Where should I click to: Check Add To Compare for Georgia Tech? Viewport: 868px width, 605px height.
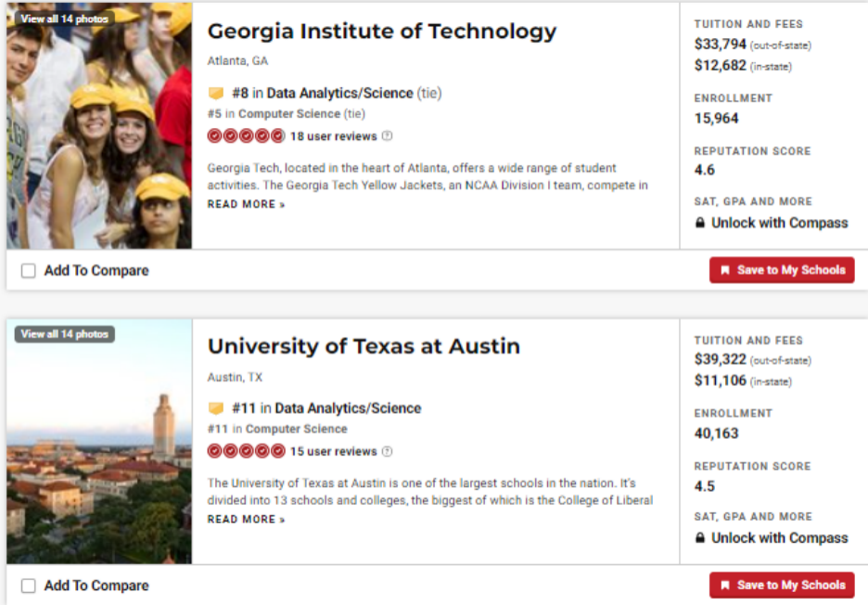pyautogui.click(x=29, y=271)
